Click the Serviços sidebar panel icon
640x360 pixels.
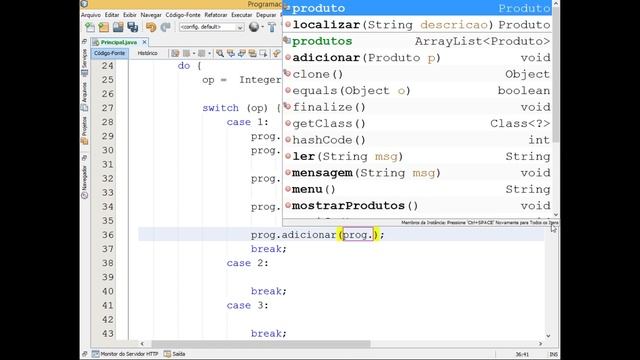click(x=84, y=73)
